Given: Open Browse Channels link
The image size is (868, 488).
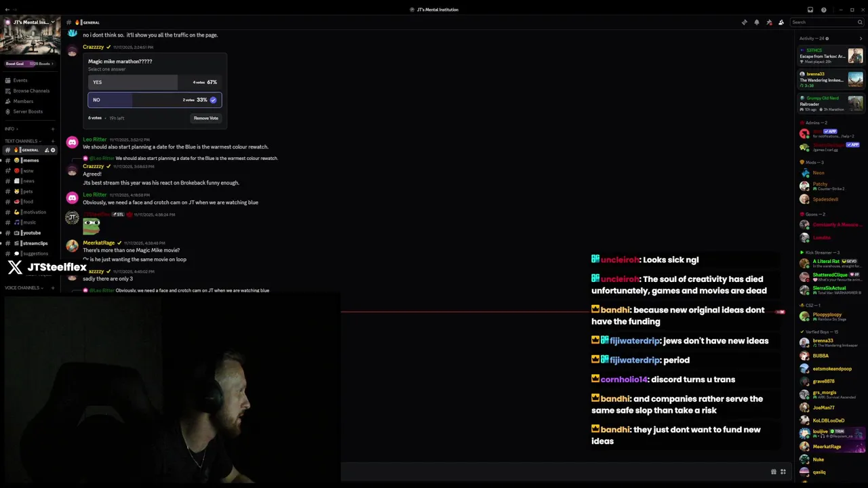Looking at the screenshot, I should (30, 91).
